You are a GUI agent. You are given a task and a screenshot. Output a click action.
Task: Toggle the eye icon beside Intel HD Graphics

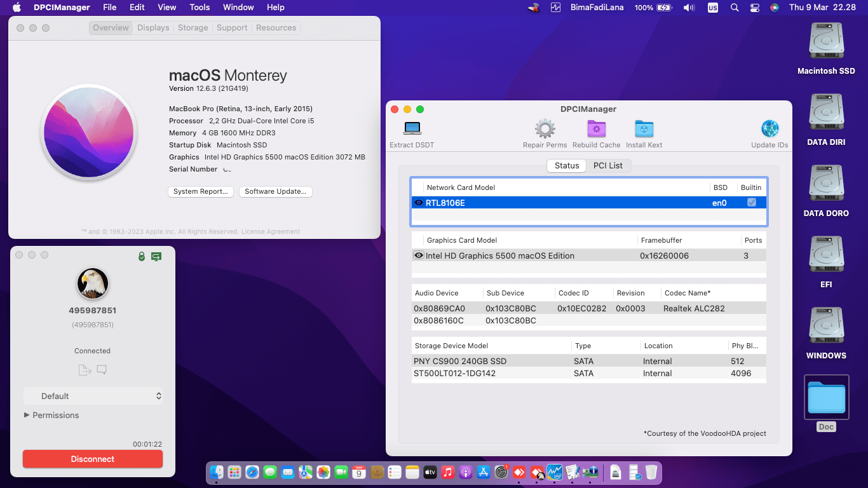tap(419, 255)
